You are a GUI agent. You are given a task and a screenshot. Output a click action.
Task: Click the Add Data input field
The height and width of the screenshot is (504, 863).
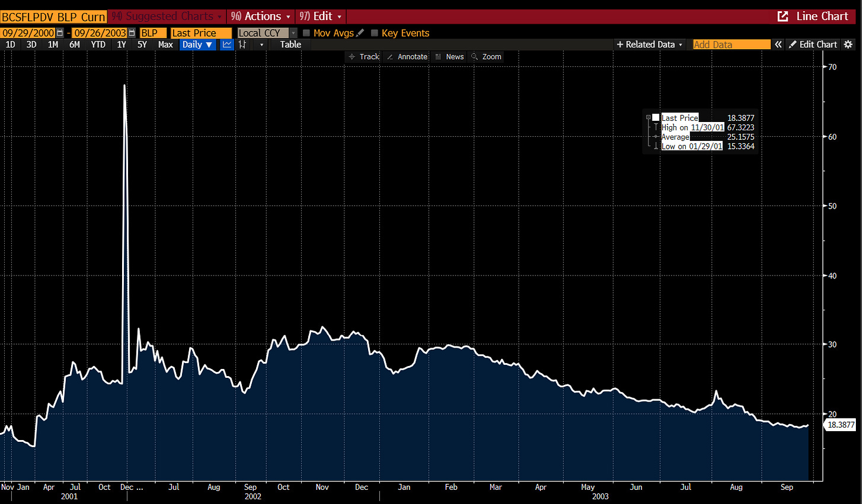731,44
